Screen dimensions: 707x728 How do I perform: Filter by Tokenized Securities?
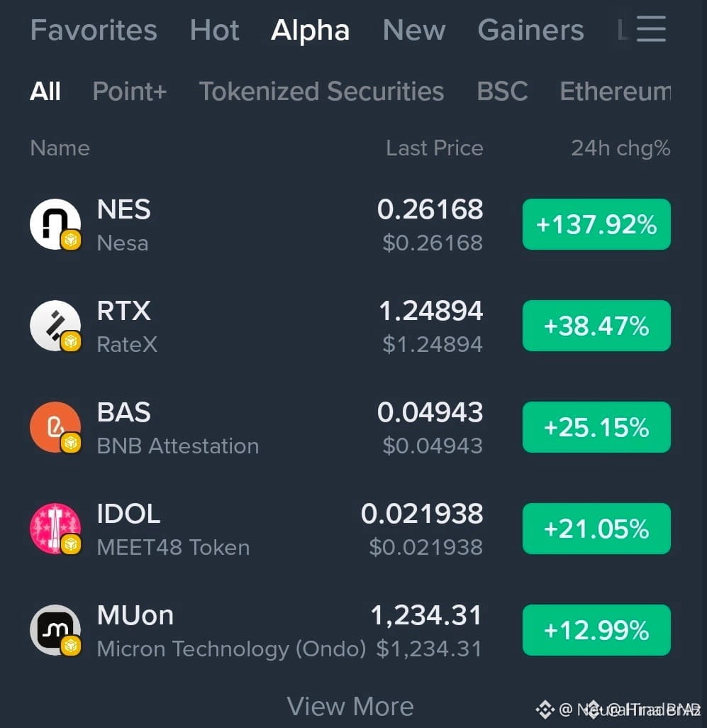(x=321, y=91)
